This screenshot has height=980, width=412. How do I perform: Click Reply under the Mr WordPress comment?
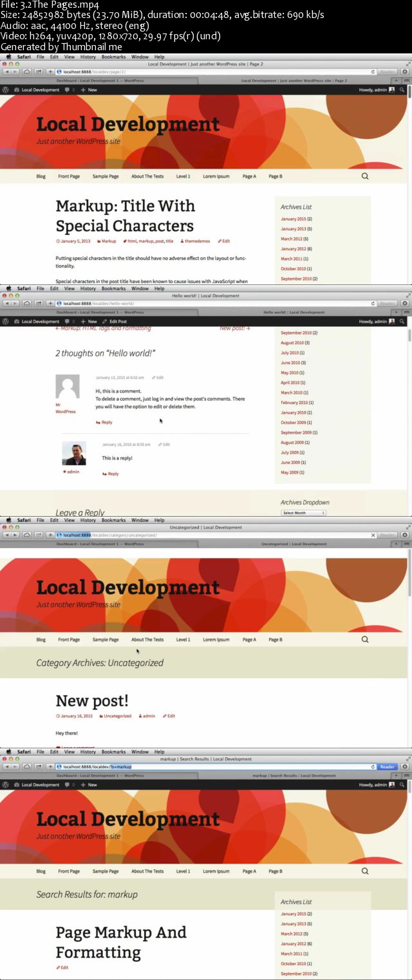pyautogui.click(x=104, y=423)
